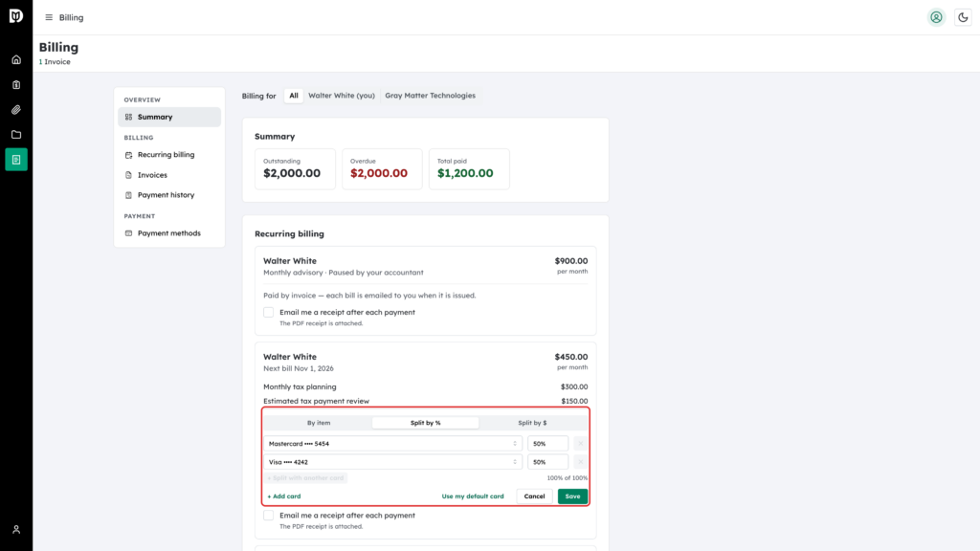Click the Save button
The height and width of the screenshot is (551, 980).
tap(572, 496)
